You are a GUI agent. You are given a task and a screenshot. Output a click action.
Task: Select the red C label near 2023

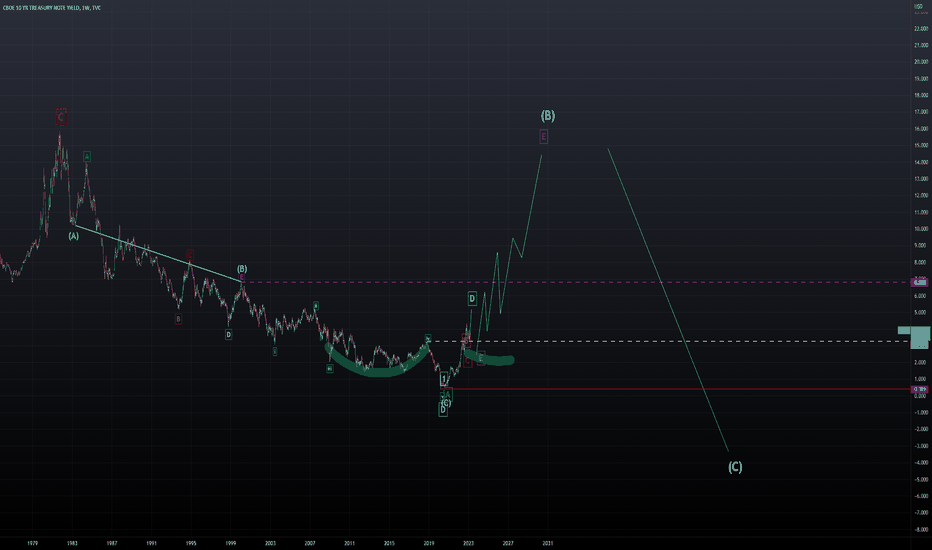[468, 362]
